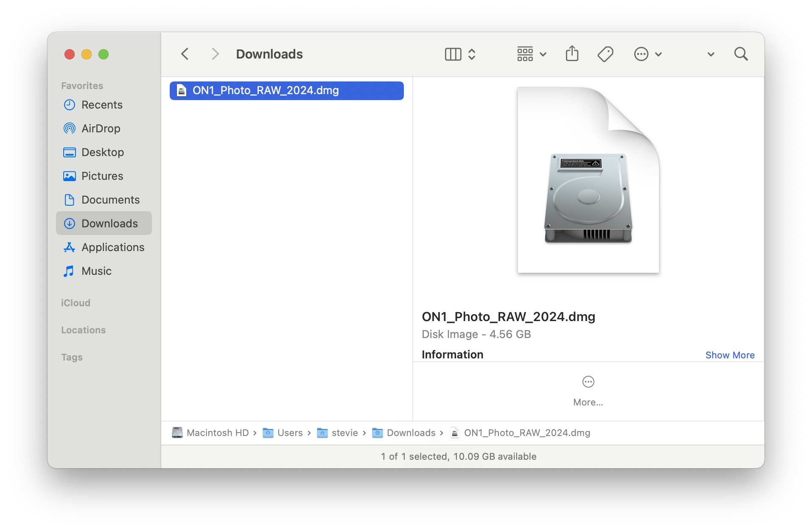
Task: Switch view using the column view icon
Action: pos(453,54)
